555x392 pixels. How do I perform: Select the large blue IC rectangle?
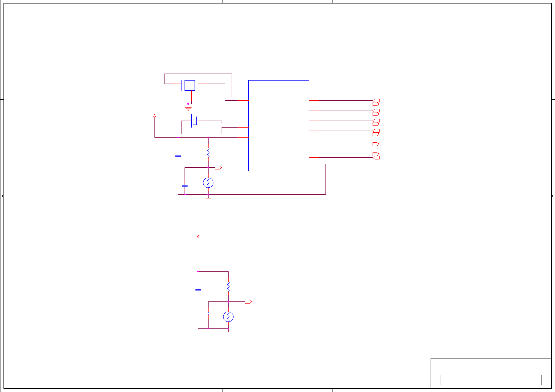pyautogui.click(x=278, y=126)
